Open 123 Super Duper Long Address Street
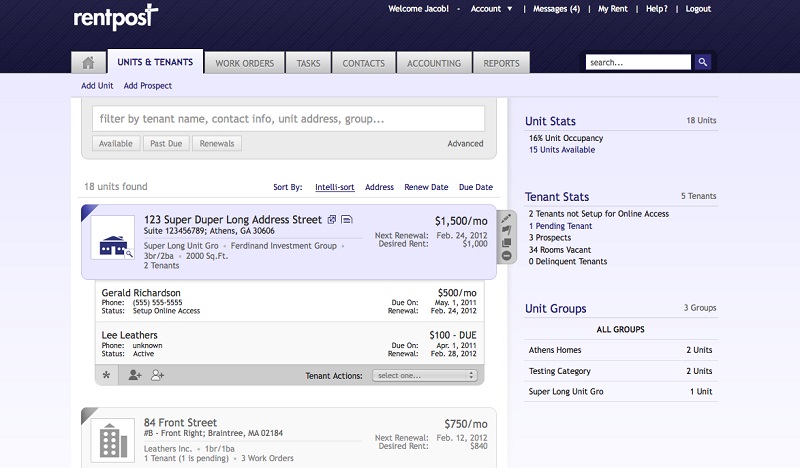This screenshot has height=468, width=800. click(x=233, y=219)
